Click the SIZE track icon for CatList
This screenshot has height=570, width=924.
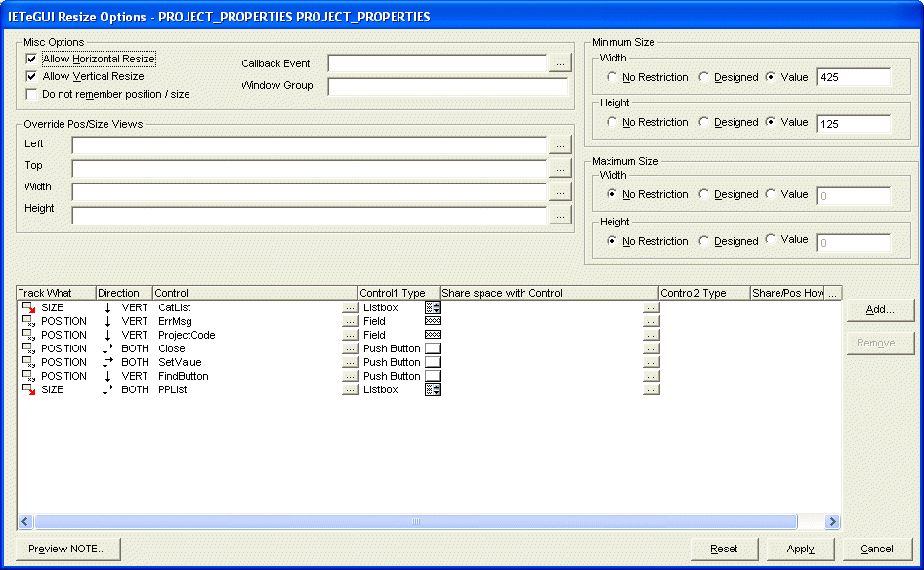pyautogui.click(x=27, y=307)
